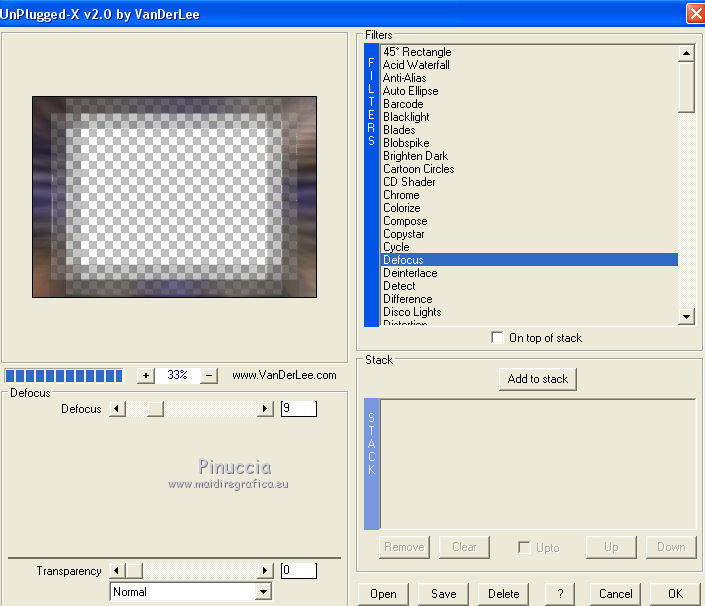The image size is (705, 606).
Task: Click the filter list scroll down arrow
Action: pos(686,316)
